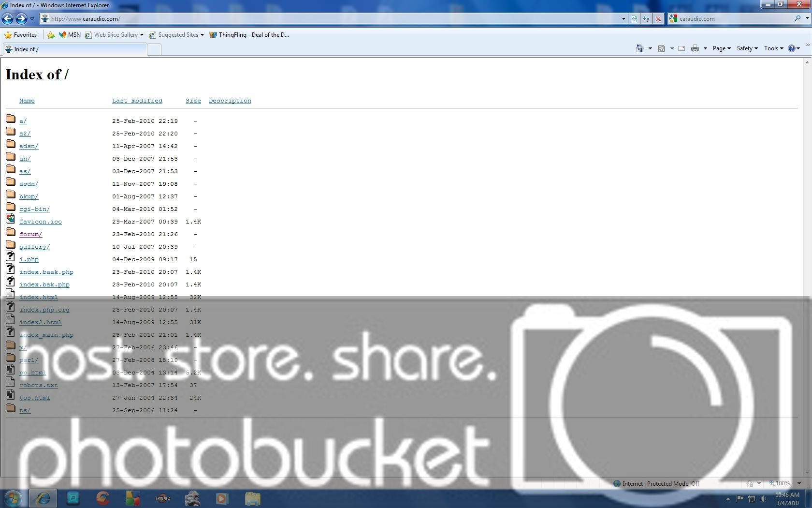Expand the Suggested Sites dropdown
This screenshot has height=508, width=812.
pos(202,35)
